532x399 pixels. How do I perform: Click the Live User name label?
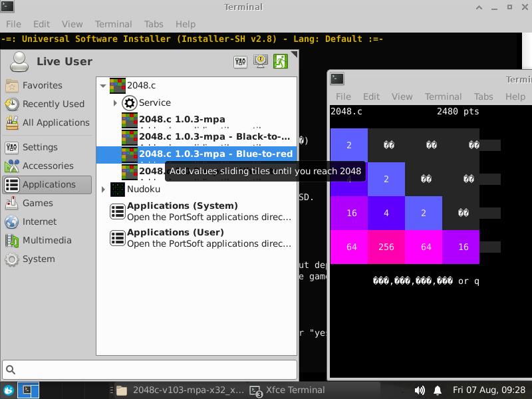[x=65, y=61]
